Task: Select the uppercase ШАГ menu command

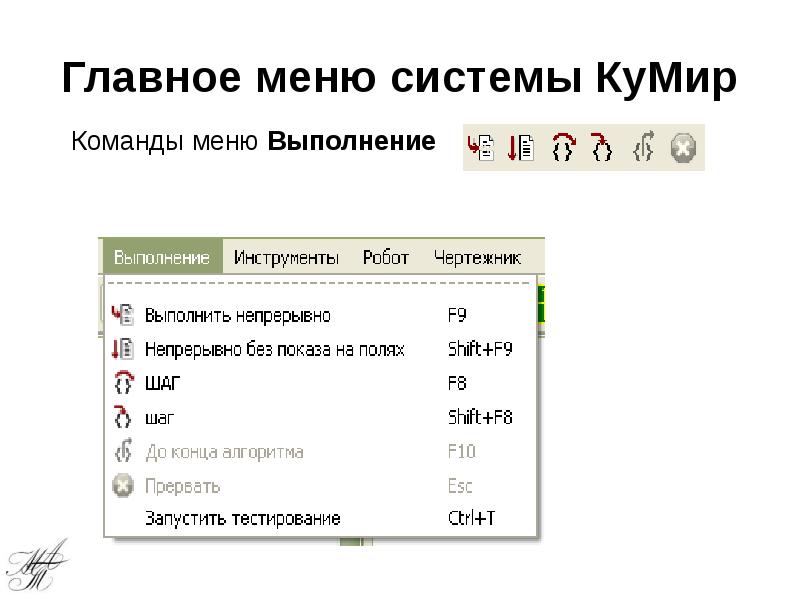Action: click(x=320, y=383)
